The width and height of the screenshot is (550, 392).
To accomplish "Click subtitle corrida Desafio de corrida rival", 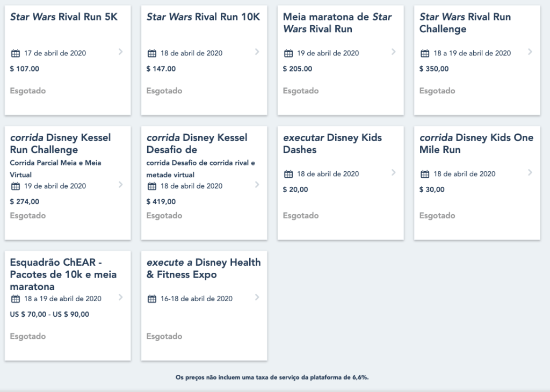I will pos(201,169).
